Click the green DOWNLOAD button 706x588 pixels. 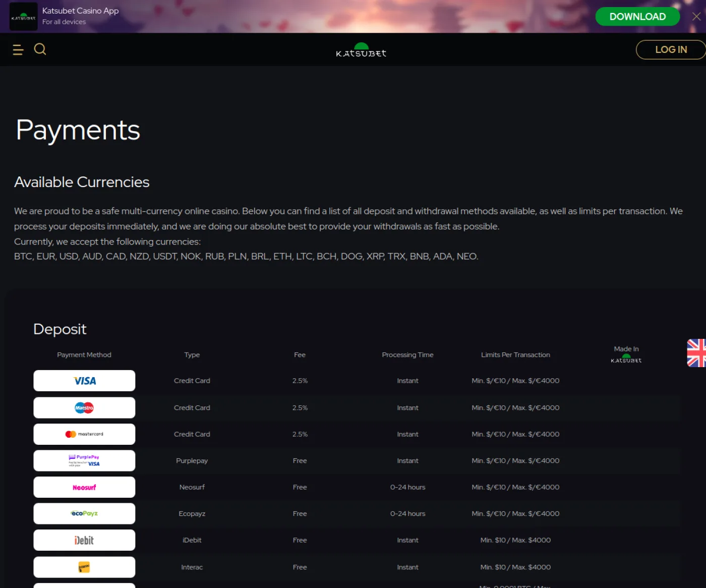[x=637, y=17]
